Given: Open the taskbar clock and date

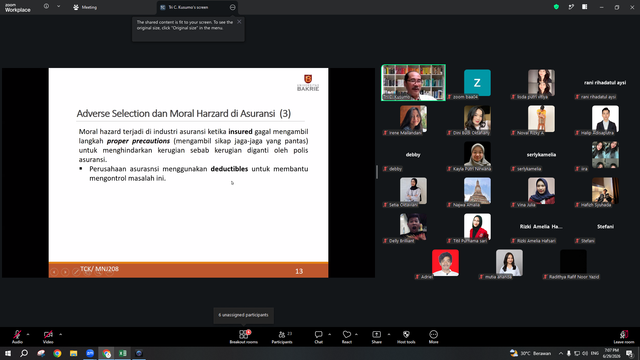Looking at the screenshot, I should 611,353.
